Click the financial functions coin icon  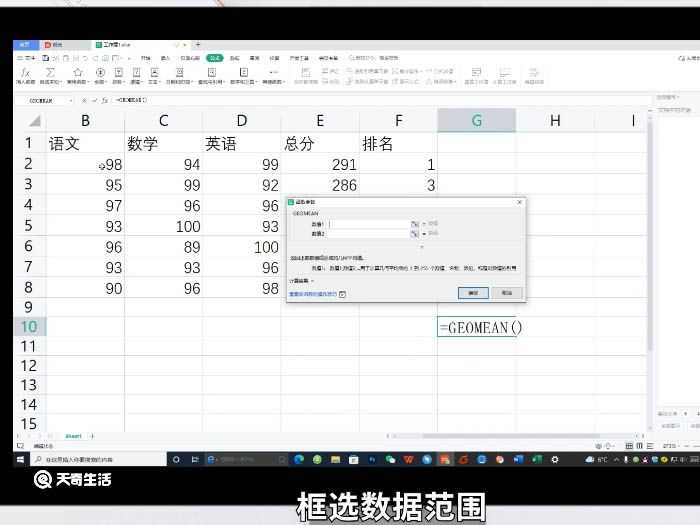point(100,72)
